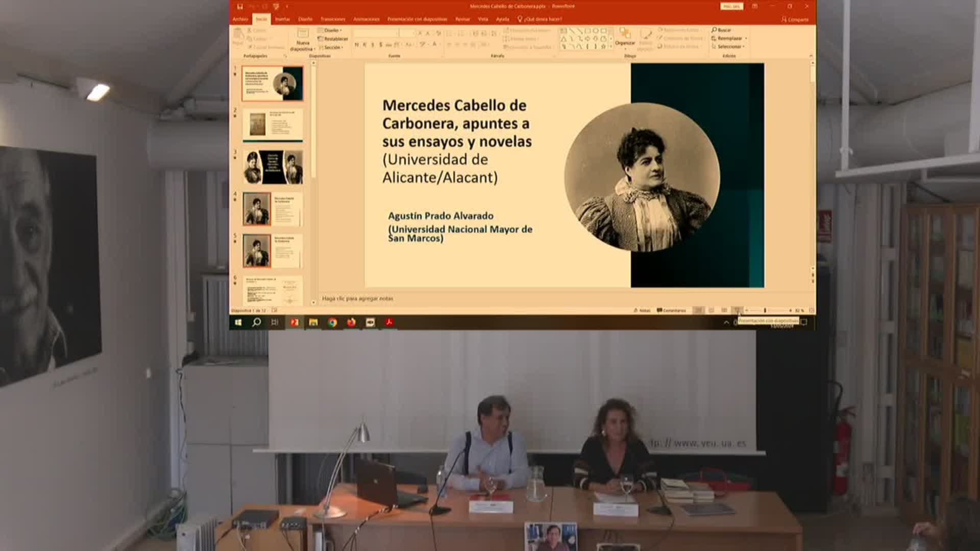The height and width of the screenshot is (551, 980).
Task: Switch to slide sorter view icon
Action: 711,310
